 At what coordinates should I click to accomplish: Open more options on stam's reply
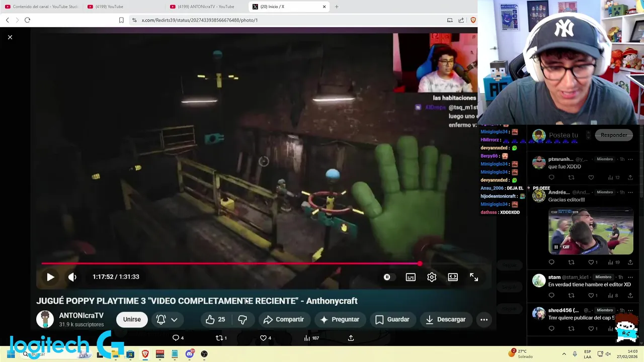[630, 277]
